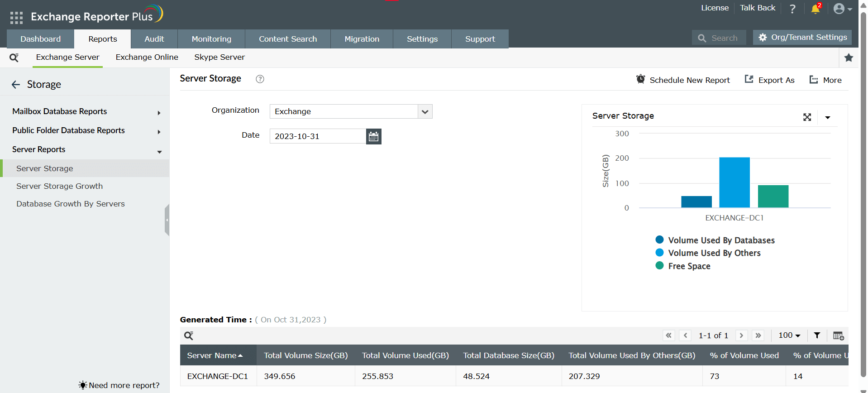Image resolution: width=868 pixels, height=393 pixels.
Task: Switch to the Content Search tab
Action: point(288,39)
